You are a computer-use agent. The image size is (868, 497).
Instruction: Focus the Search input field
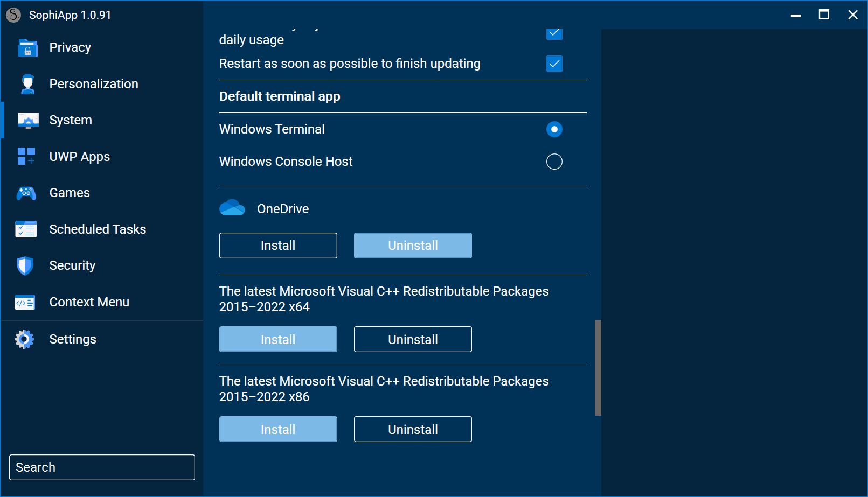pos(102,467)
